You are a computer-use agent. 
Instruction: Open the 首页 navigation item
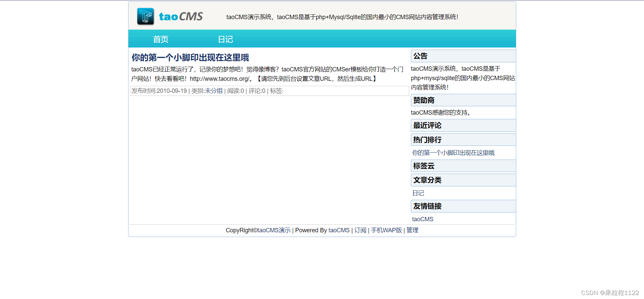pyautogui.click(x=161, y=39)
